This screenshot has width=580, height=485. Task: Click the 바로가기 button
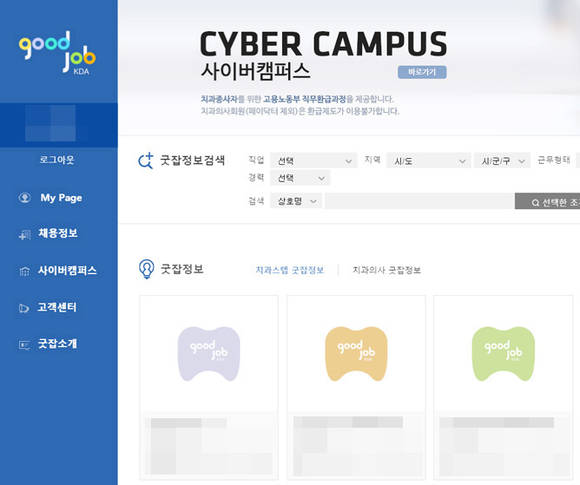tap(422, 72)
